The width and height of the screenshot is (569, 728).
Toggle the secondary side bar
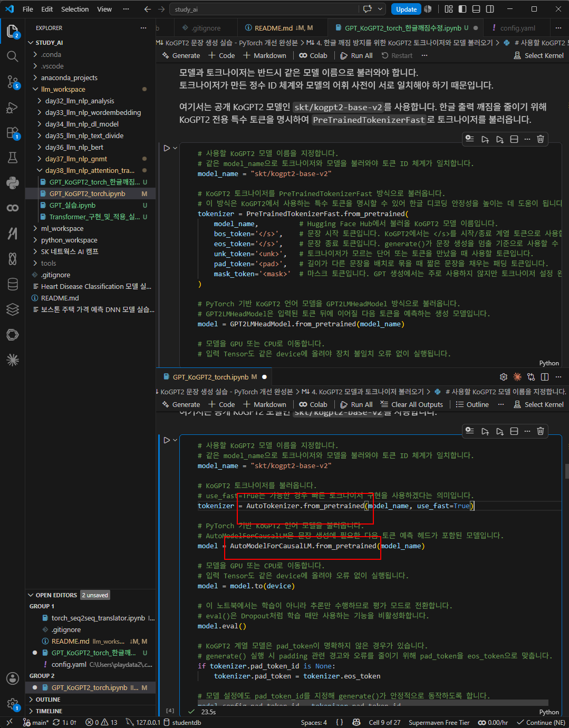(x=490, y=9)
